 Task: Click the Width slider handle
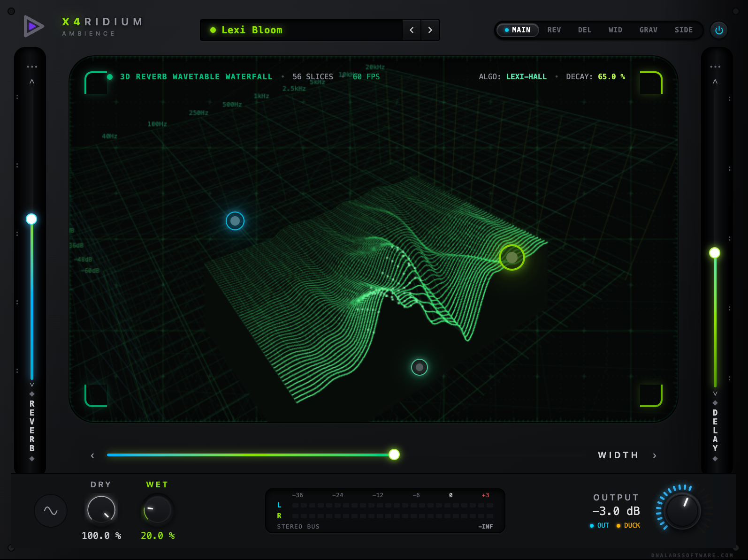pos(394,454)
